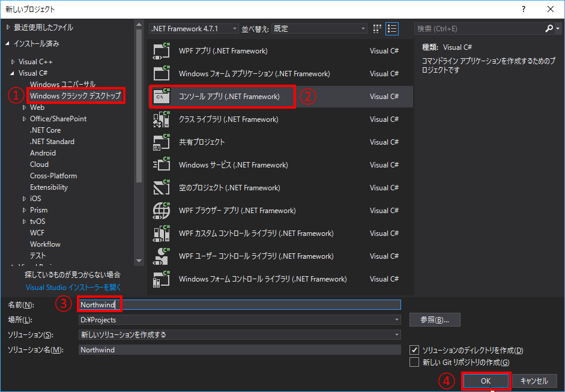Select Workflow category
This screenshot has height=392, width=565.
coord(46,244)
